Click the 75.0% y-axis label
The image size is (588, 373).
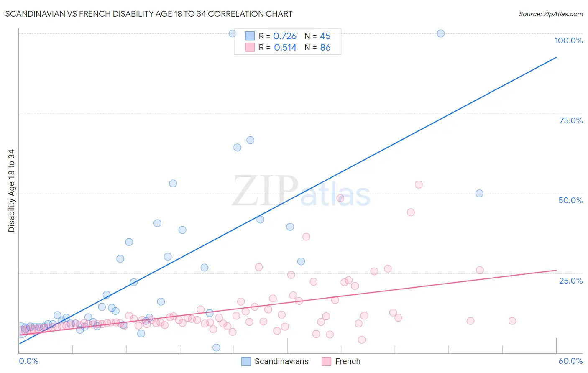point(571,120)
